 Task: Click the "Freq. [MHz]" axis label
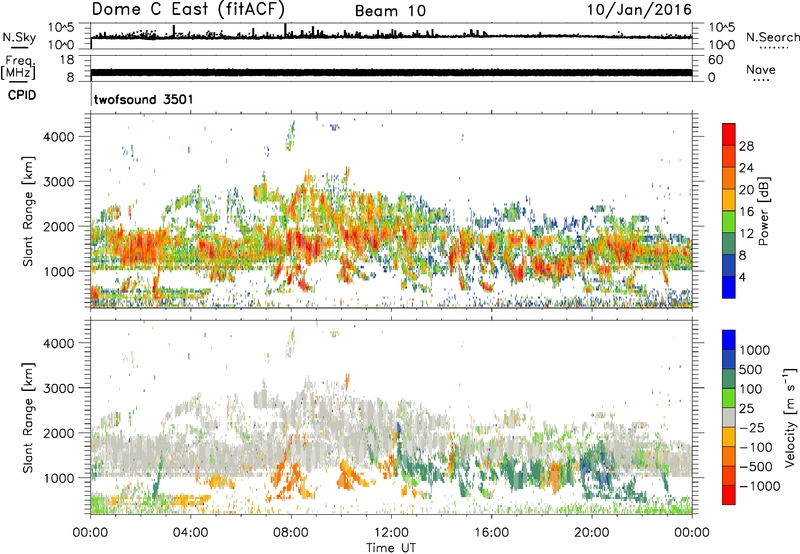(18, 68)
